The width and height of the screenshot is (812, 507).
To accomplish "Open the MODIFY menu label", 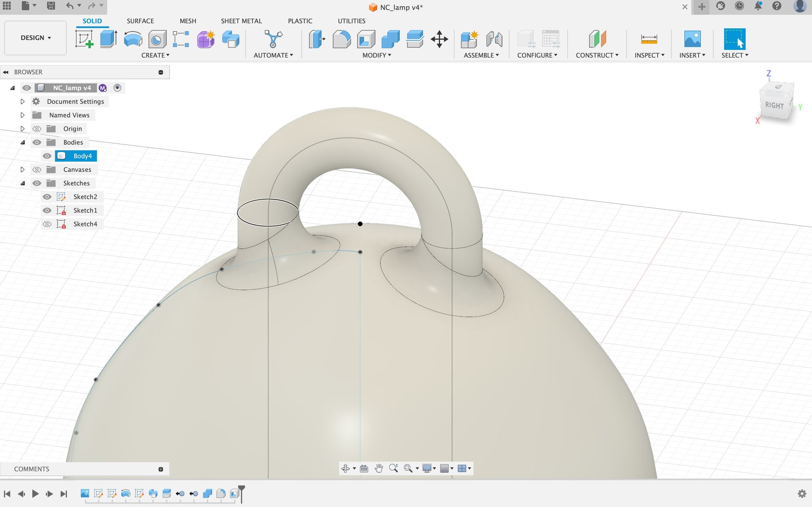I will tap(376, 55).
